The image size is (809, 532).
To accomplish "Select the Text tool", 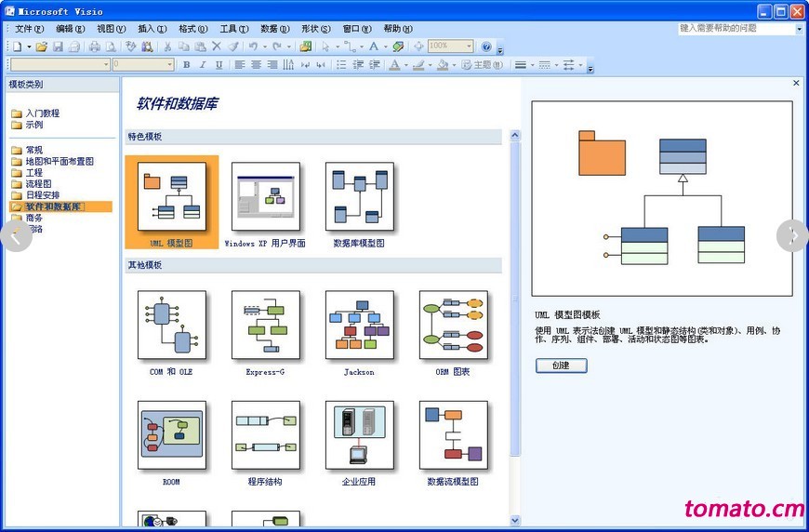I will (x=374, y=47).
